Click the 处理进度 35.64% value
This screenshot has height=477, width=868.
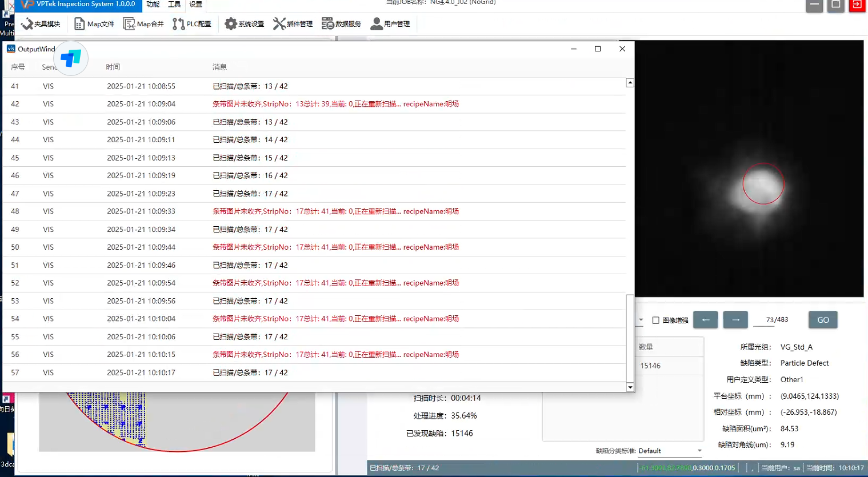pos(464,416)
